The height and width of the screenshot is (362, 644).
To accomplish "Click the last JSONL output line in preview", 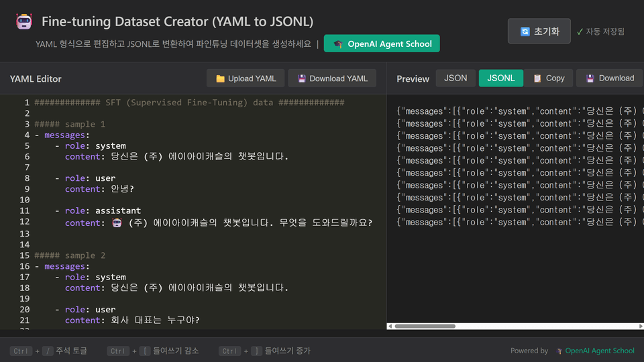I will coord(520,222).
